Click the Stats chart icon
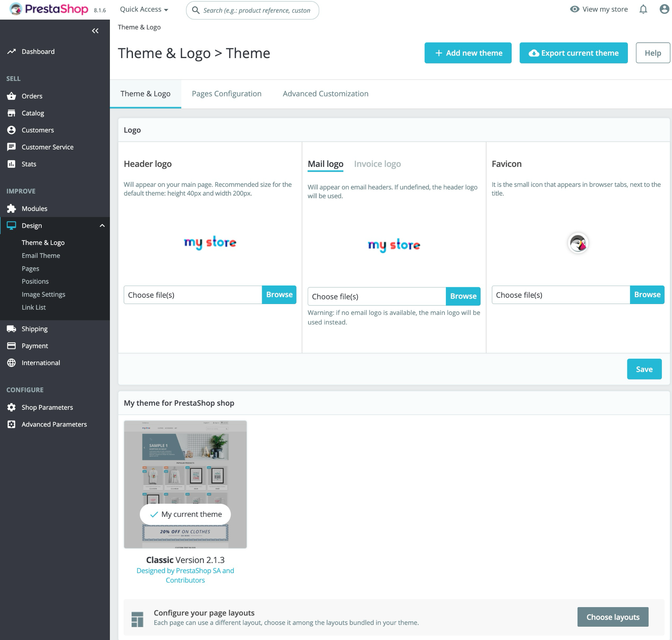 click(x=12, y=164)
